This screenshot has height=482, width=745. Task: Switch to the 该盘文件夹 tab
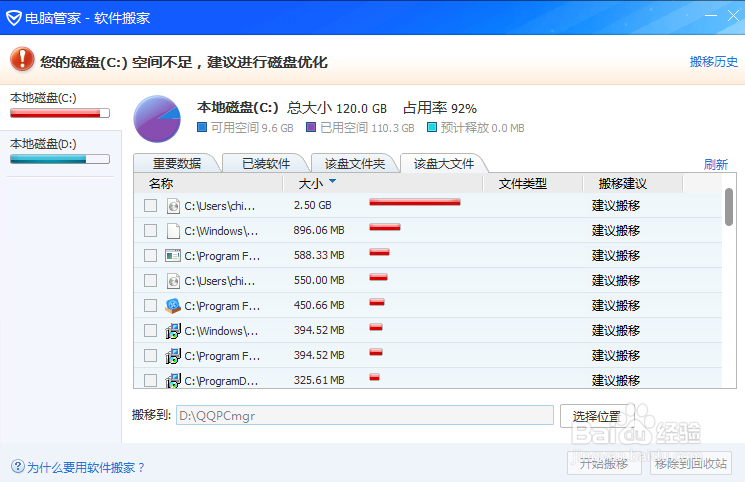354,164
